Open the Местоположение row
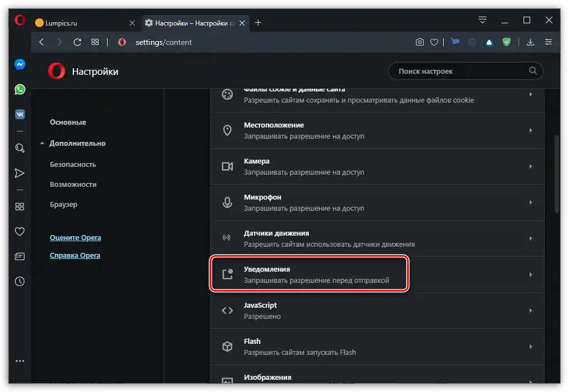 click(377, 130)
